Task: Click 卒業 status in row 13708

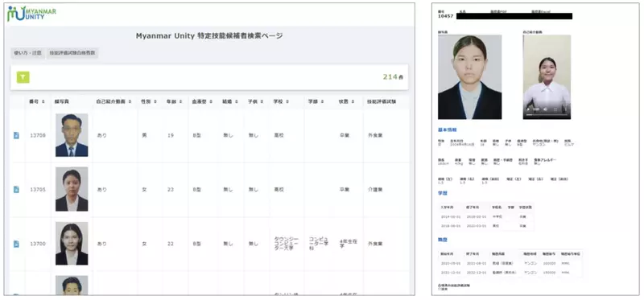Action: [345, 135]
